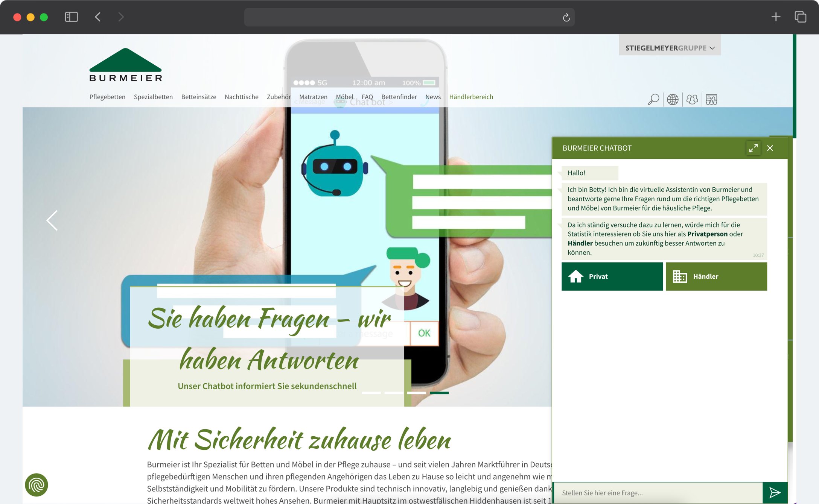
Task: Go to previous slide with left arrow
Action: click(52, 220)
